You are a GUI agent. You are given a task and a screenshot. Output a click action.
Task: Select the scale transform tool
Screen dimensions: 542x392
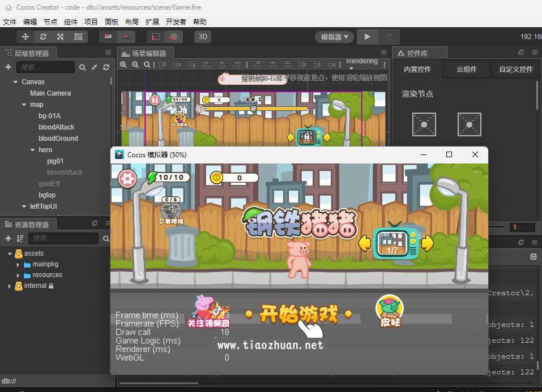[x=61, y=37]
